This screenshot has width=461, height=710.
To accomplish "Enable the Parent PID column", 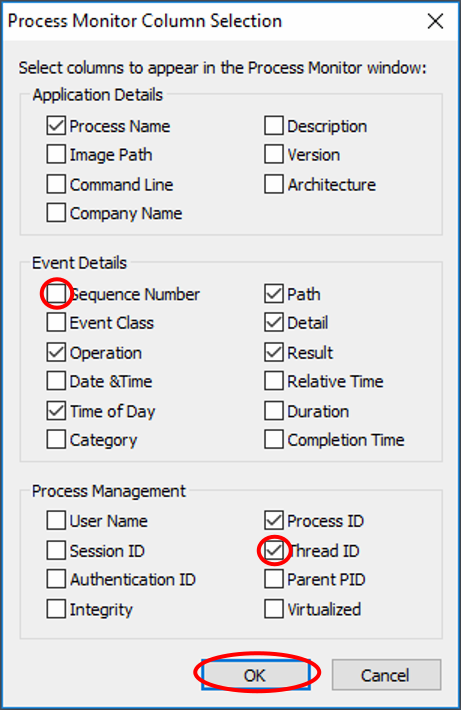I will point(274,579).
